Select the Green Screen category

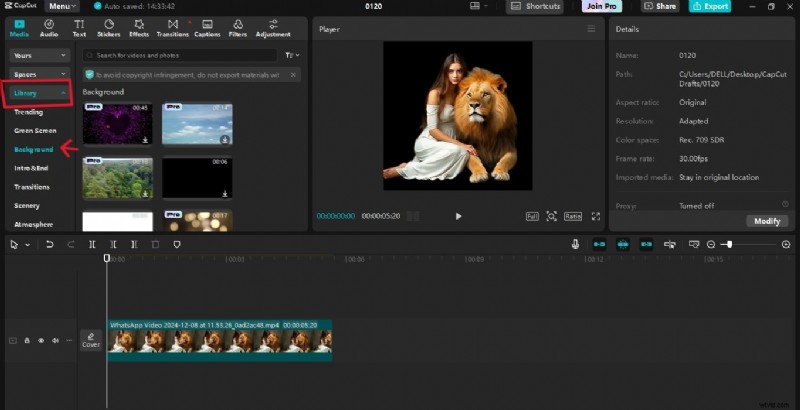[x=35, y=130]
